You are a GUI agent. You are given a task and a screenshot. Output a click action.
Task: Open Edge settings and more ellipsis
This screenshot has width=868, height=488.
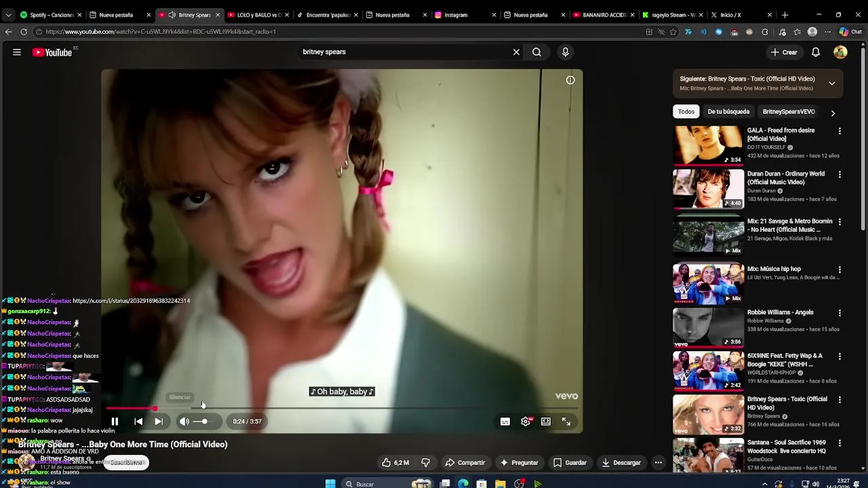[827, 32]
